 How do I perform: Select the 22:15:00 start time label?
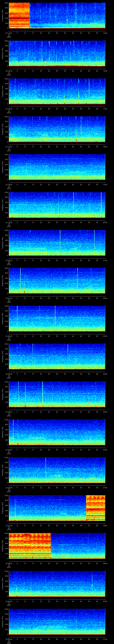(9, 71)
